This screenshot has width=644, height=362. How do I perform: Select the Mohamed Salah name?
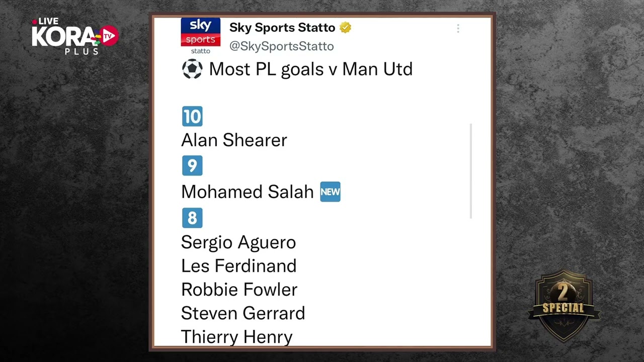coord(248,192)
